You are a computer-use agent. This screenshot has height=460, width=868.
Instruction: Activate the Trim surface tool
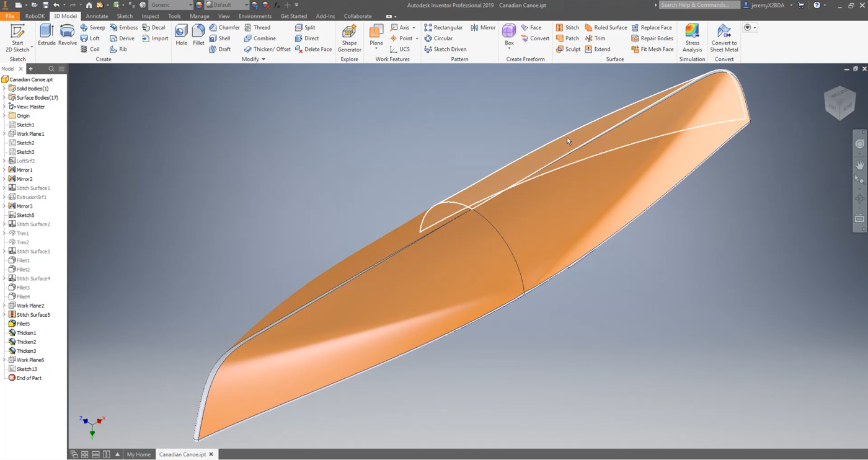pos(597,38)
